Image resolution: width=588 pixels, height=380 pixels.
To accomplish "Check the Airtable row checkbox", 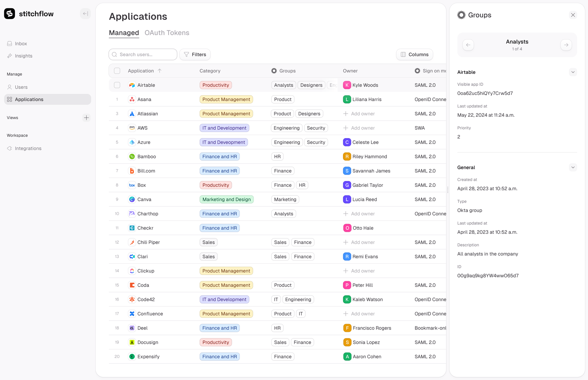I will (x=117, y=85).
